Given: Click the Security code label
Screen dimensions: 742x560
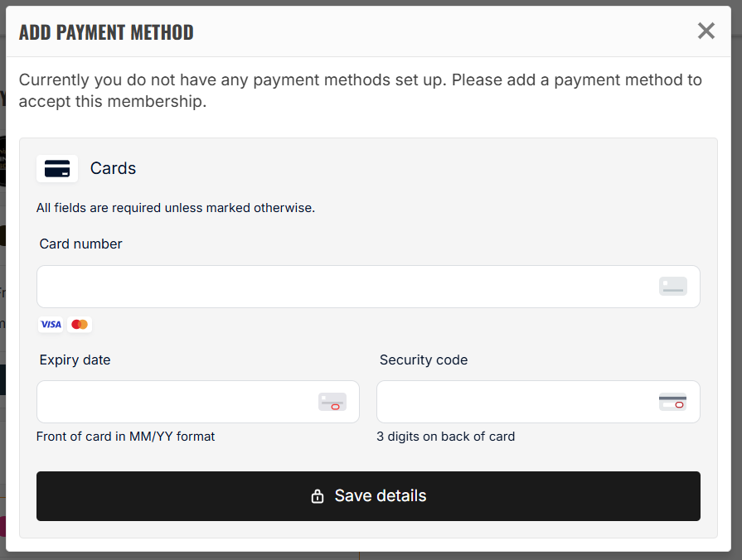Looking at the screenshot, I should [x=424, y=360].
